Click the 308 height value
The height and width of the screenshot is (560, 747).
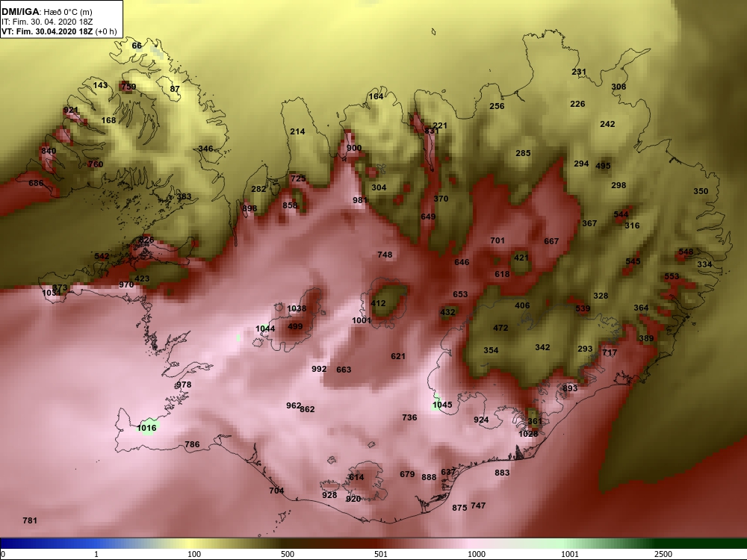[619, 87]
